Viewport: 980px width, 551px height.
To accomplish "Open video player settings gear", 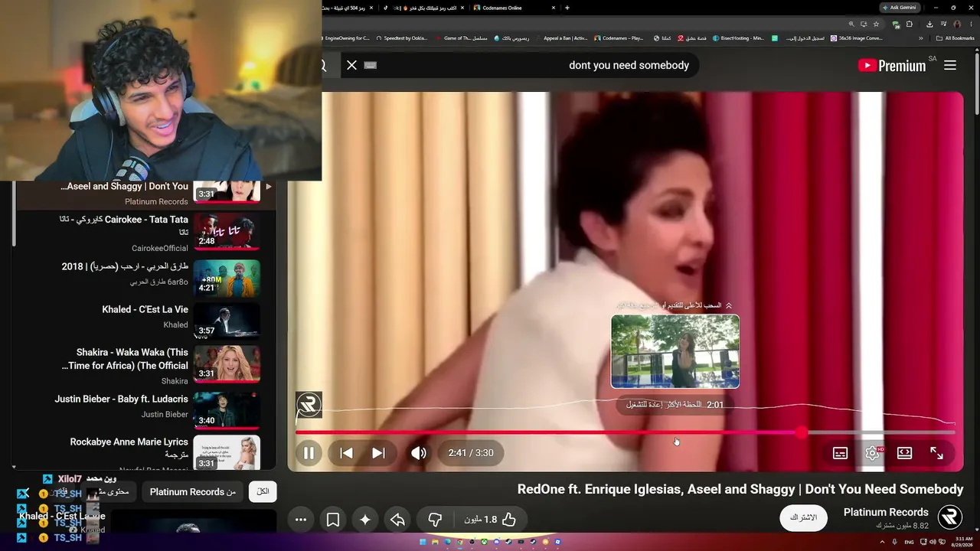I will pos(872,453).
